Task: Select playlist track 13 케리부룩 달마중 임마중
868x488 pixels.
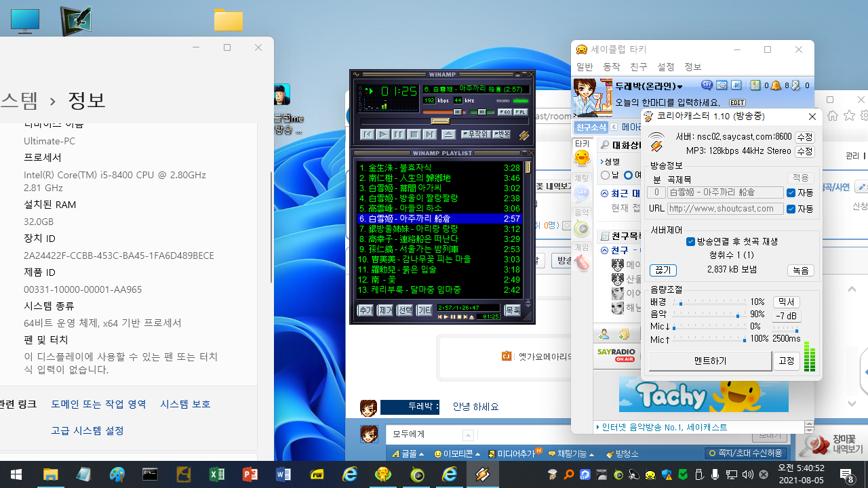Action: (x=440, y=289)
